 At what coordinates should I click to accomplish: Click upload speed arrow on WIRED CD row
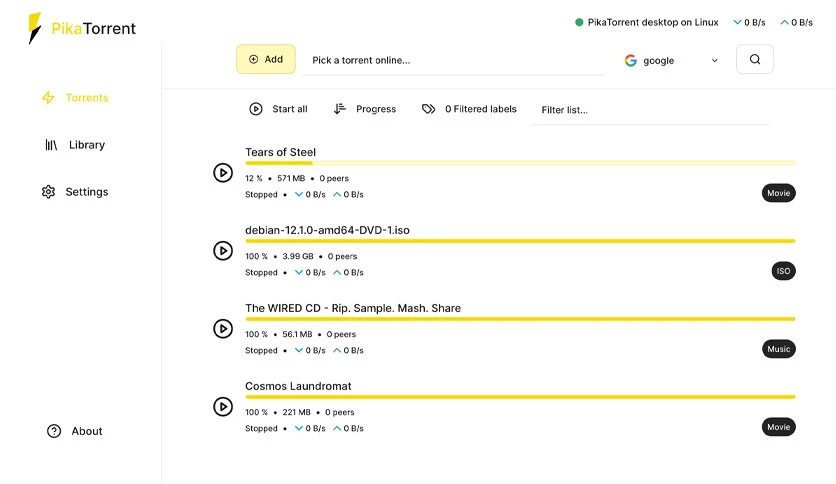[x=337, y=350]
